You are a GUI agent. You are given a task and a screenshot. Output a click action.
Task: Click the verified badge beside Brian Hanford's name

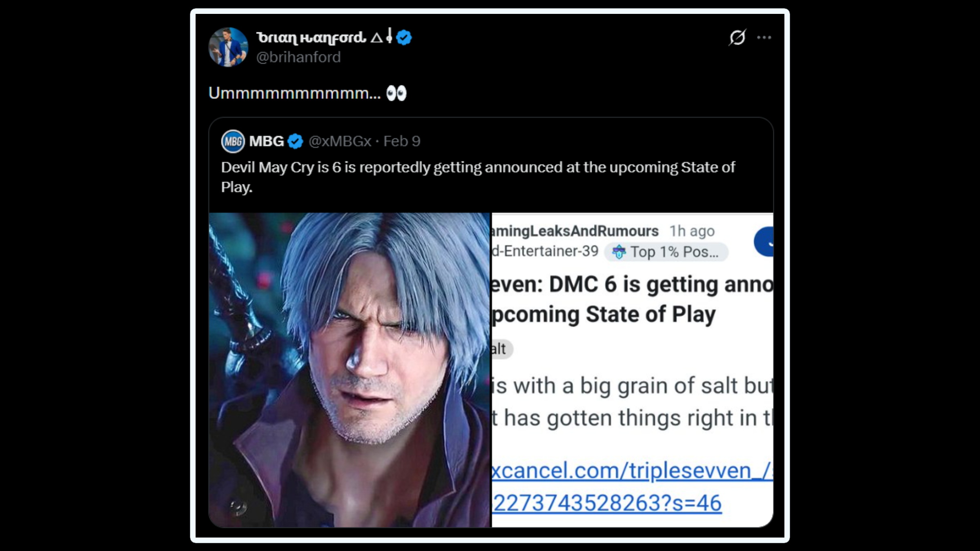[x=404, y=38]
